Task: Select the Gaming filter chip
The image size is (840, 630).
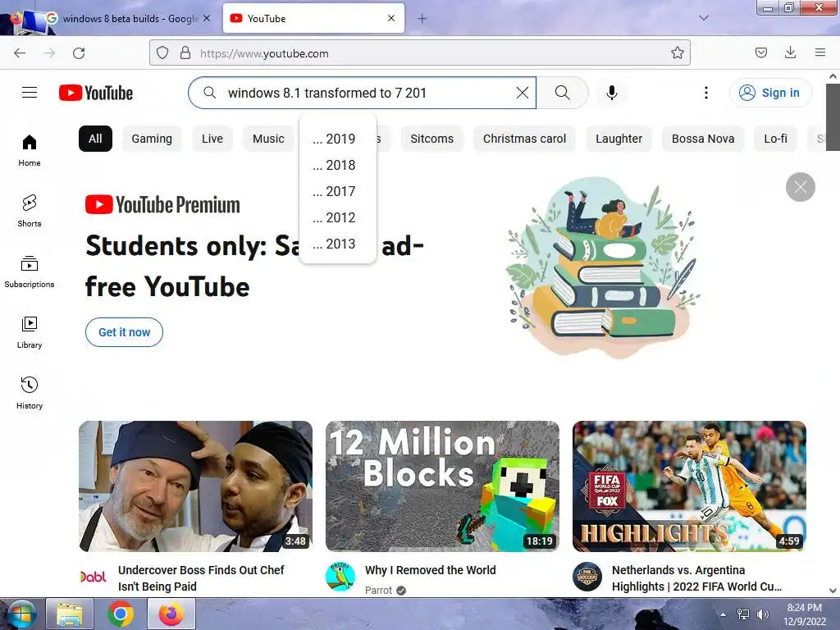Action: pos(152,139)
